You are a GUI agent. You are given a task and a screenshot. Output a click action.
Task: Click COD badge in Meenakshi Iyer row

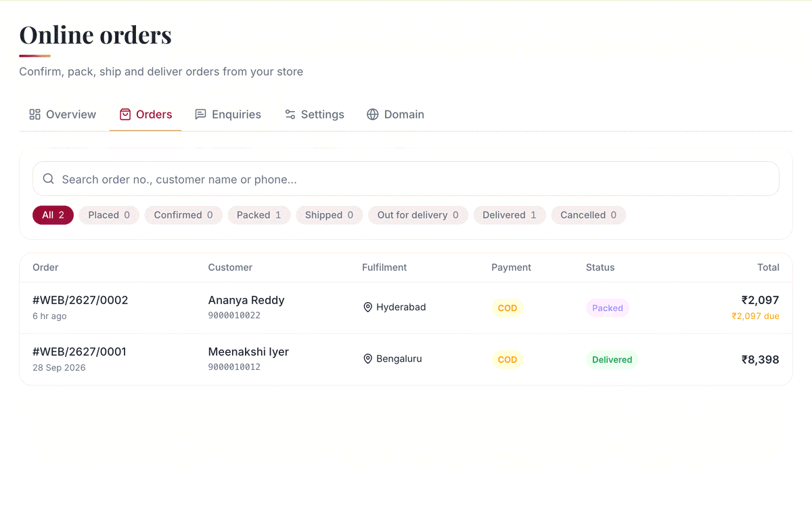[x=507, y=360]
